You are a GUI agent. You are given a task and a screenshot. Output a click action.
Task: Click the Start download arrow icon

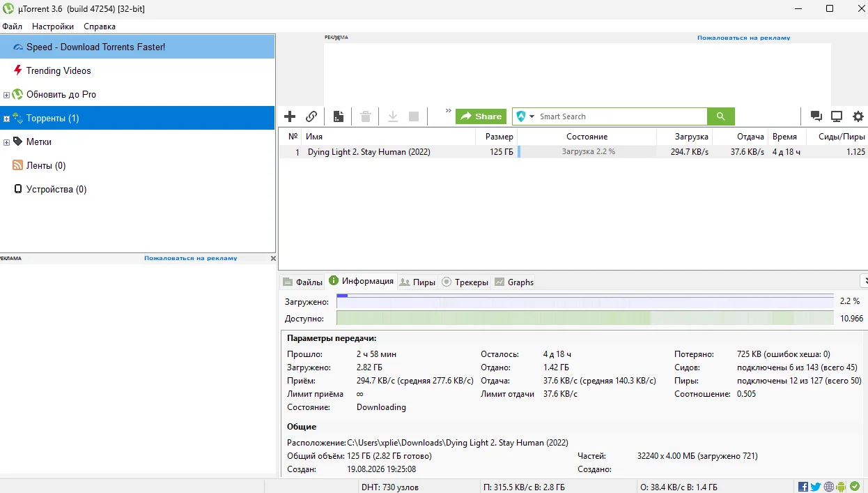click(x=393, y=116)
